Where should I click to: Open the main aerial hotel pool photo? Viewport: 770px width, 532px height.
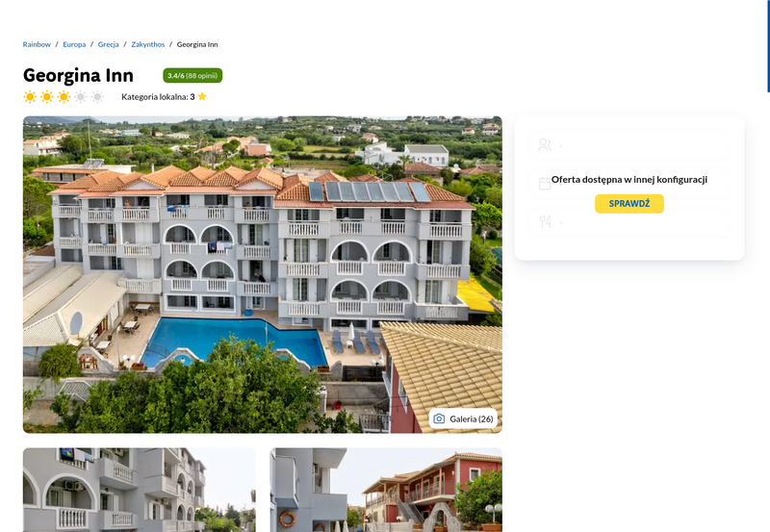(262, 274)
